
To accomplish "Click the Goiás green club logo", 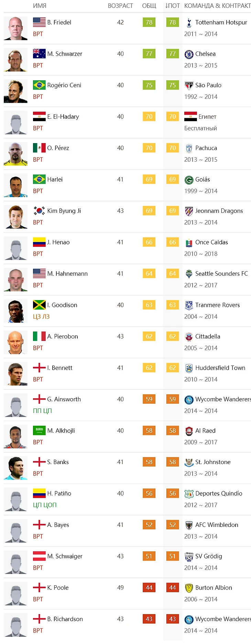I will coord(189,180).
